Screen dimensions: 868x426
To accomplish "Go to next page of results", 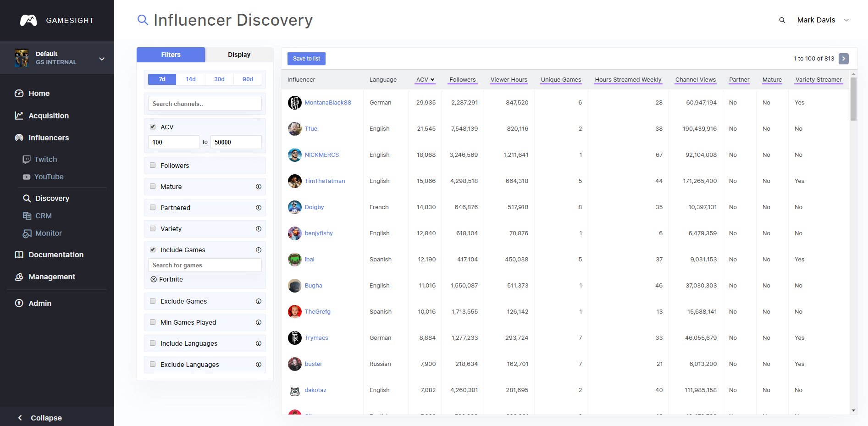I will click(x=843, y=59).
